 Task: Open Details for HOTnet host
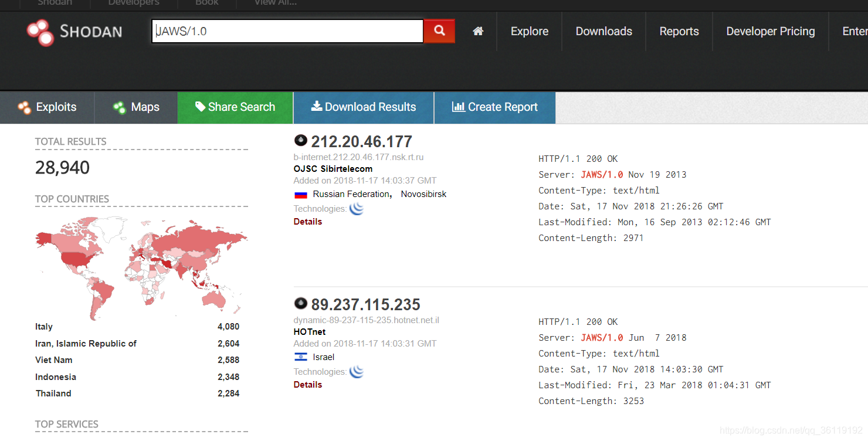pos(308,385)
